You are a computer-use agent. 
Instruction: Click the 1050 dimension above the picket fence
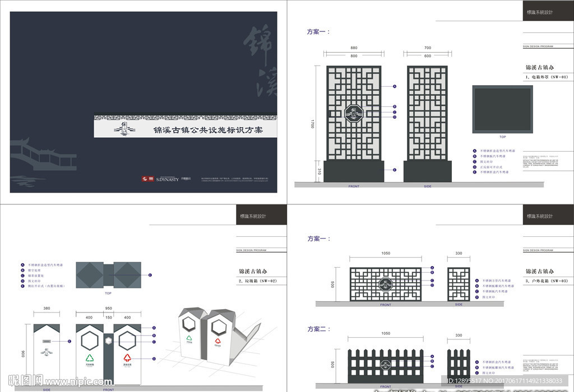click(x=386, y=334)
